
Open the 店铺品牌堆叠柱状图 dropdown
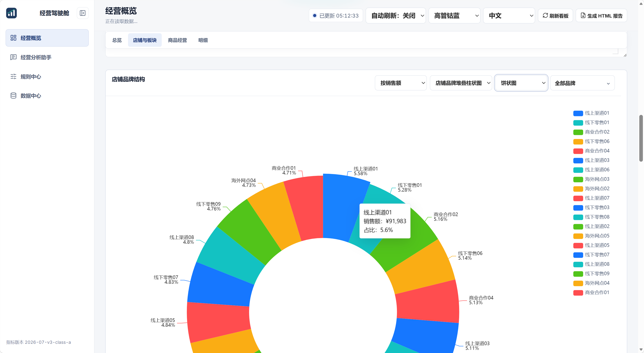tap(461, 83)
